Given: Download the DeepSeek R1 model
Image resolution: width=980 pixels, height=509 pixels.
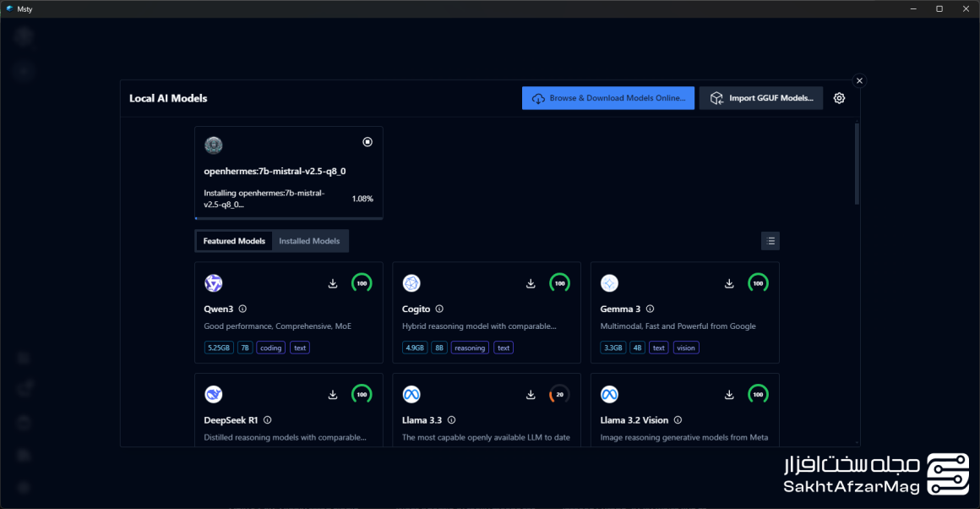Looking at the screenshot, I should [333, 395].
